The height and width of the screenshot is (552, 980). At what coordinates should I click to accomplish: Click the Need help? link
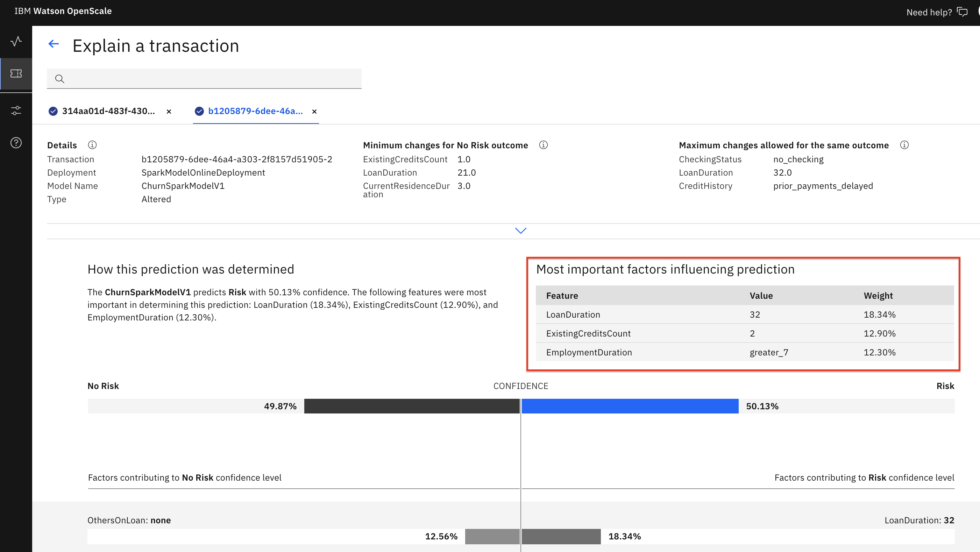coord(929,12)
